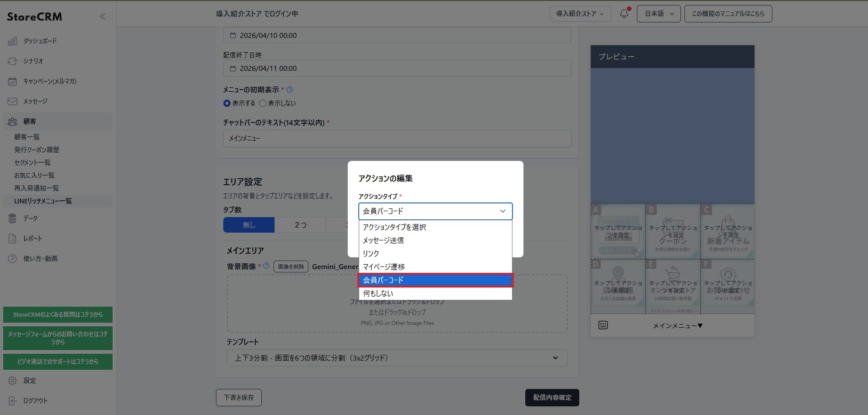Collapse the StoreCRM sidebar with chevron icon

click(x=102, y=17)
